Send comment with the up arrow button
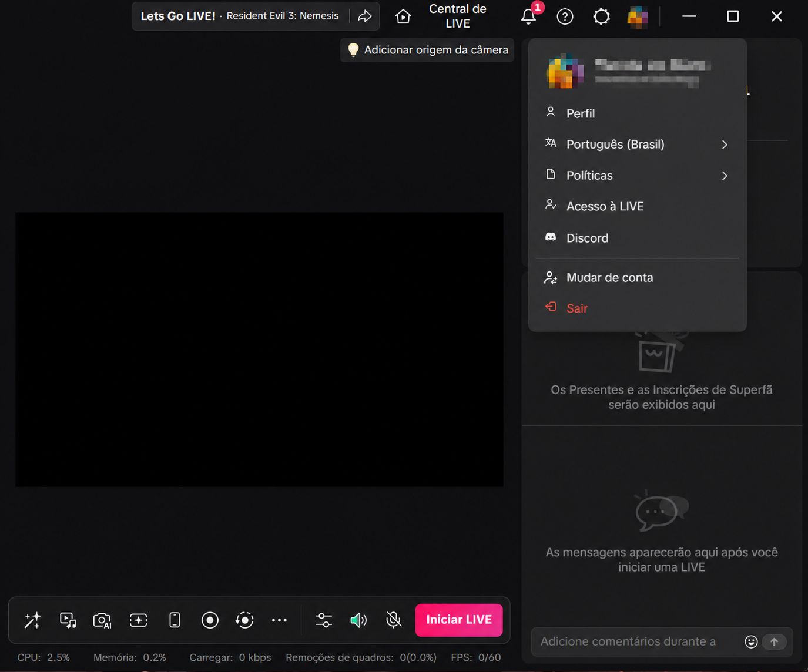Image resolution: width=808 pixels, height=672 pixels. click(x=775, y=641)
